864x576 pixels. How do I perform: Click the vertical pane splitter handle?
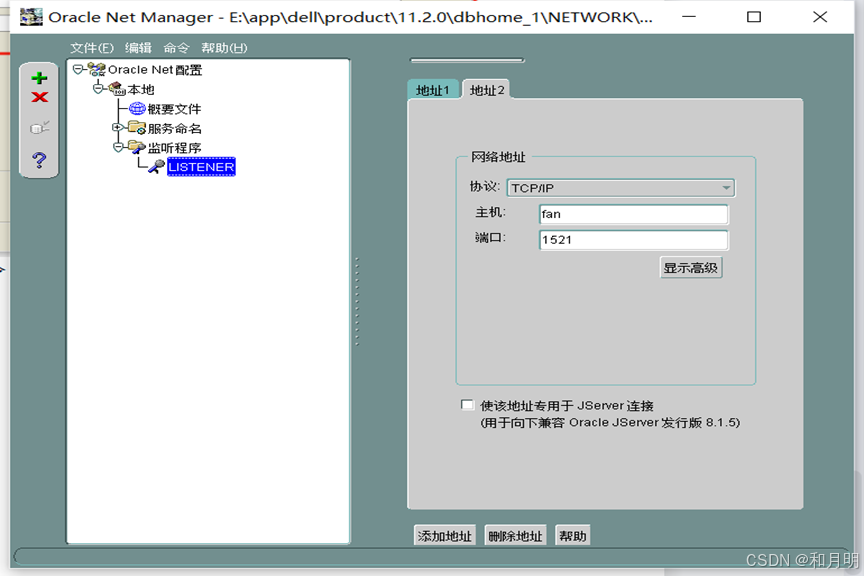[357, 301]
